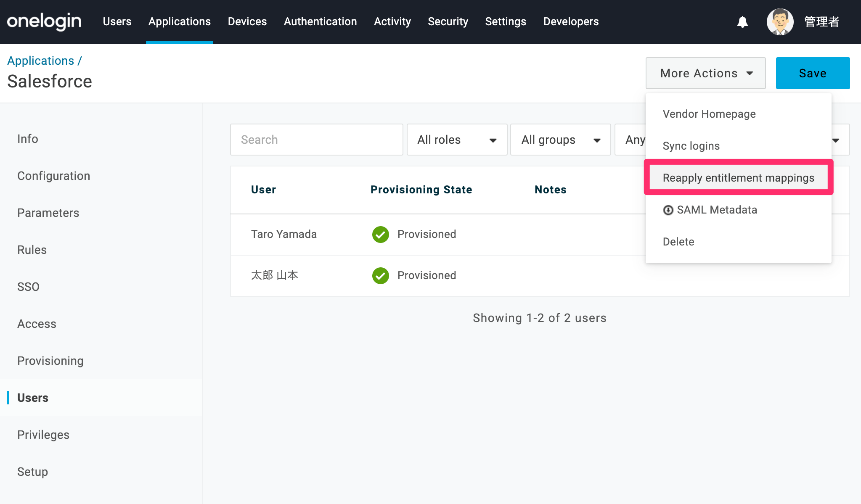
Task: Click the Showing 1-2 of 2 users text
Action: coord(540,318)
